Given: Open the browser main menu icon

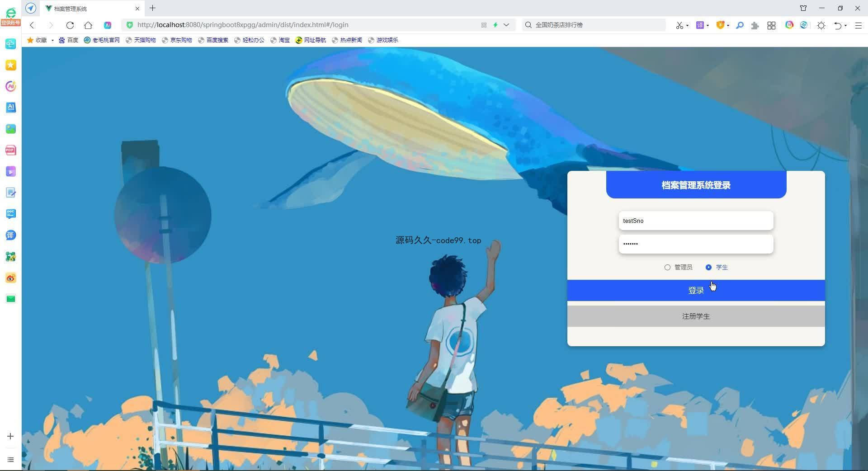Looking at the screenshot, I should [859, 26].
